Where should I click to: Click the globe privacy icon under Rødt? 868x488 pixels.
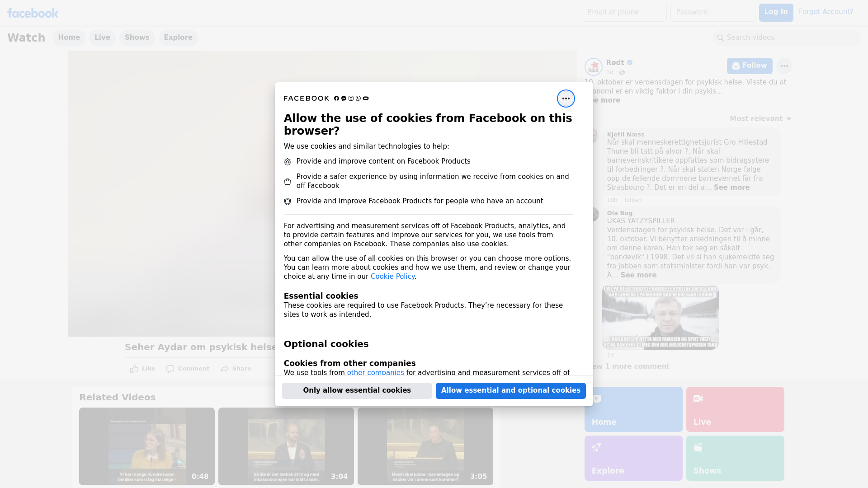622,72
